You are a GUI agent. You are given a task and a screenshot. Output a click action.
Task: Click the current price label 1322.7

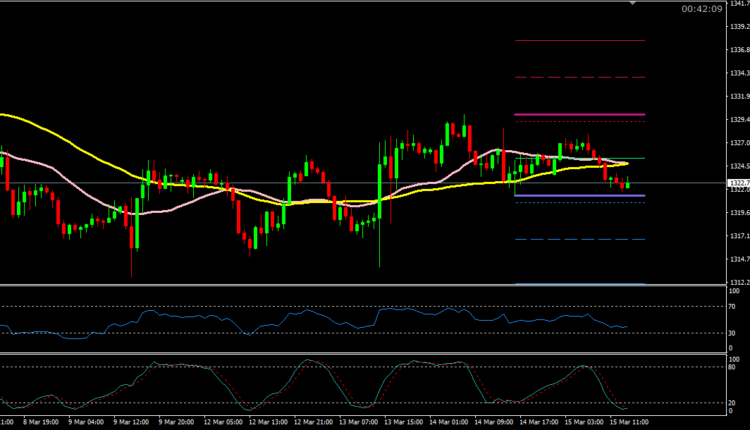739,183
